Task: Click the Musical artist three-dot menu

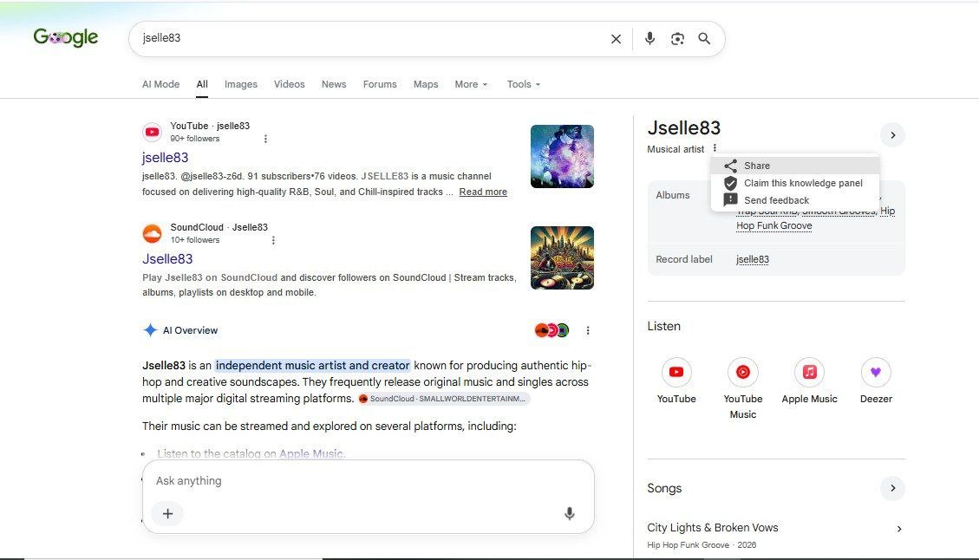Action: 715,148
